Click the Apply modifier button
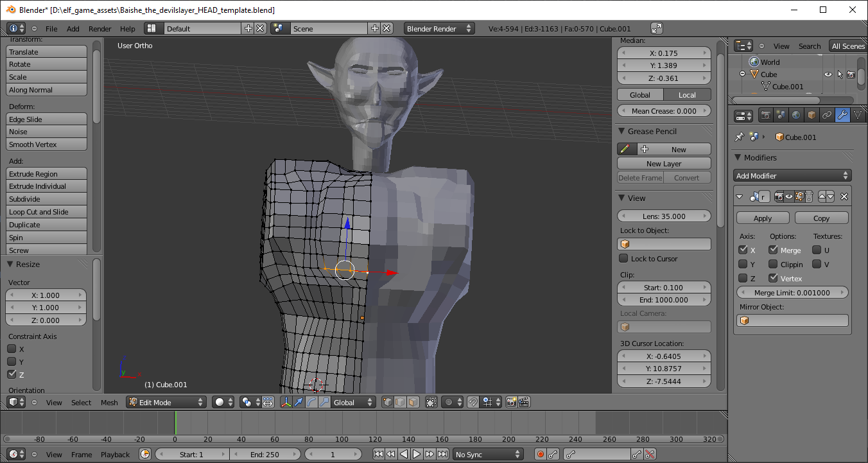The height and width of the screenshot is (463, 868). coord(763,218)
